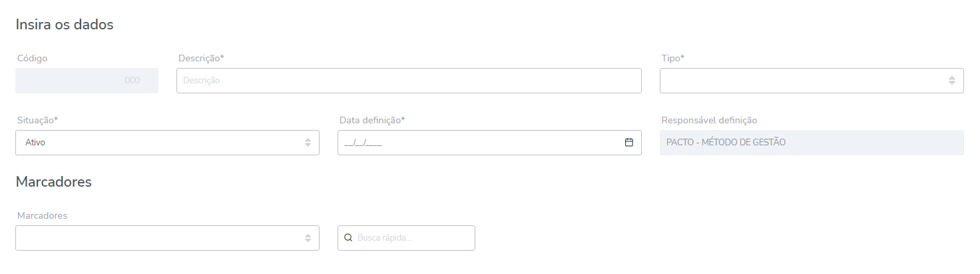Open the calendar picker icon in Data definição
The height and width of the screenshot is (274, 980).
click(628, 142)
